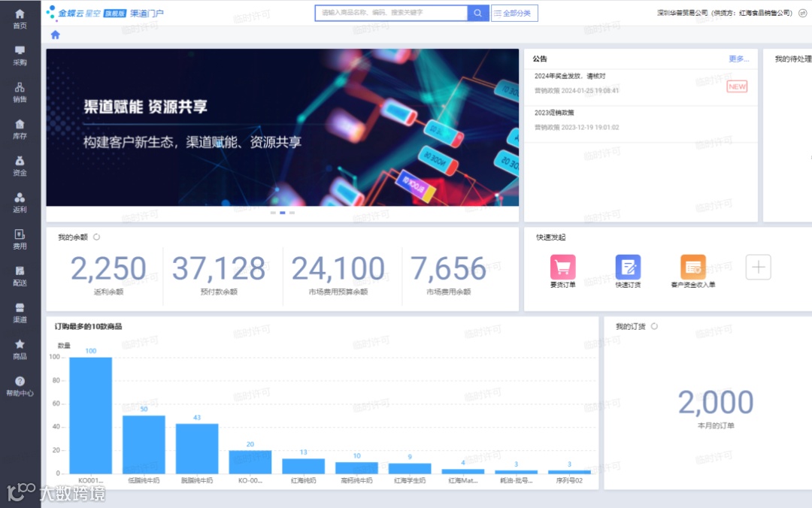
Task: Click the 红海纯奶 bar valued 13
Action: click(304, 466)
